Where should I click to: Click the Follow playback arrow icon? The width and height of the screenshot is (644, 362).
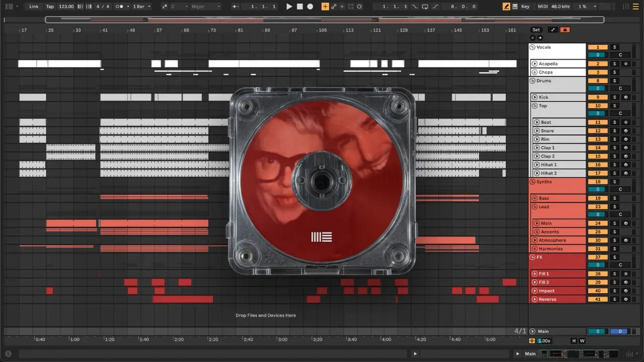[x=235, y=7]
